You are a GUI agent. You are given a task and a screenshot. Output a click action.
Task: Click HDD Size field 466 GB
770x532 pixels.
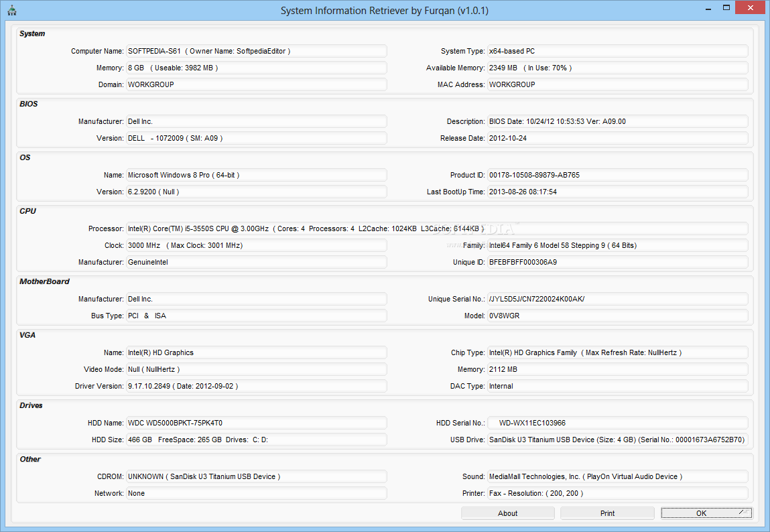click(x=257, y=440)
